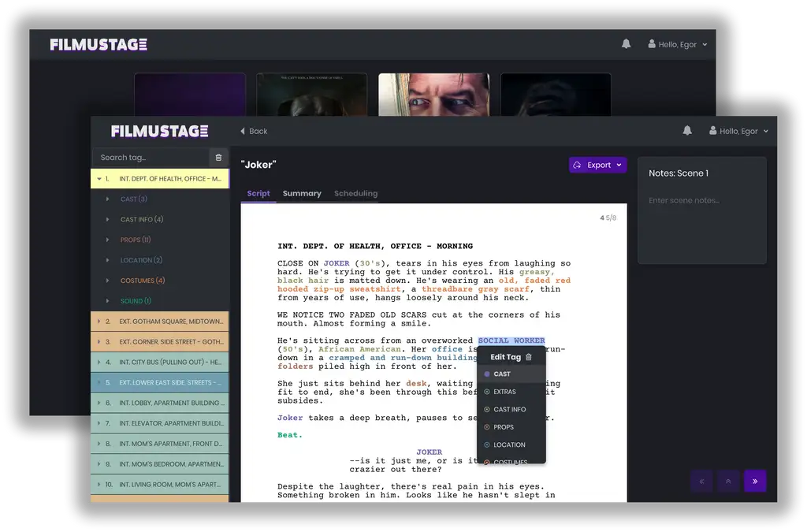Expand scene 4 INT. CITY BUS
The image size is (807, 532).
pos(99,363)
